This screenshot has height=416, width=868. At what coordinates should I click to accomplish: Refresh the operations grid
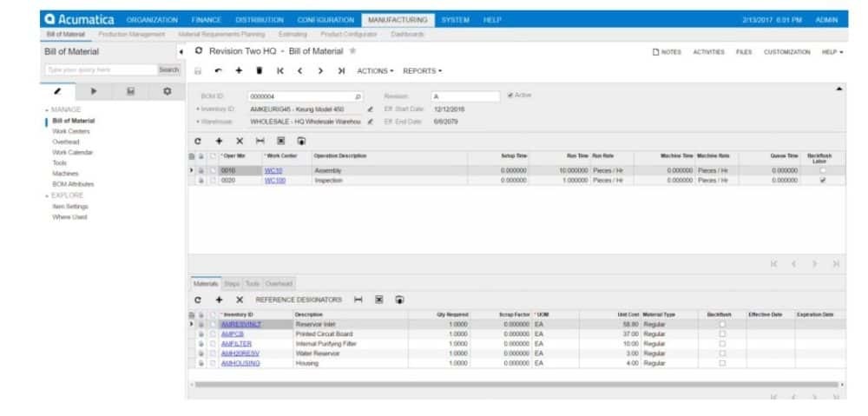(x=198, y=140)
